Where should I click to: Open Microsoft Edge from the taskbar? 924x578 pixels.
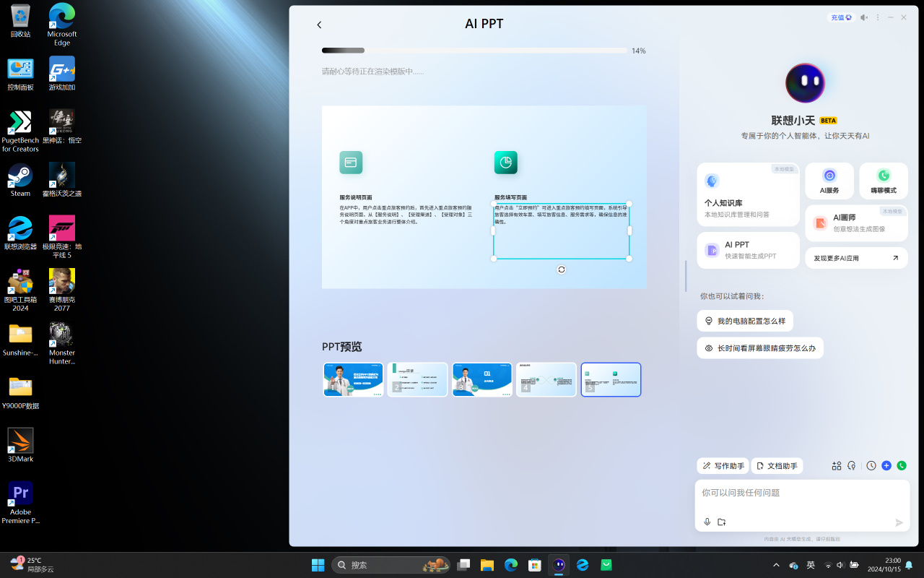(x=511, y=565)
